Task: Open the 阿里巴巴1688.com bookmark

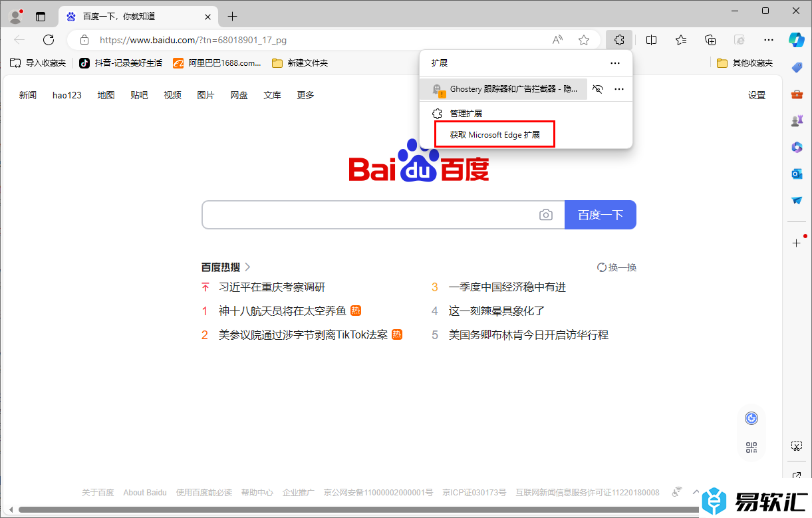Action: (x=217, y=63)
